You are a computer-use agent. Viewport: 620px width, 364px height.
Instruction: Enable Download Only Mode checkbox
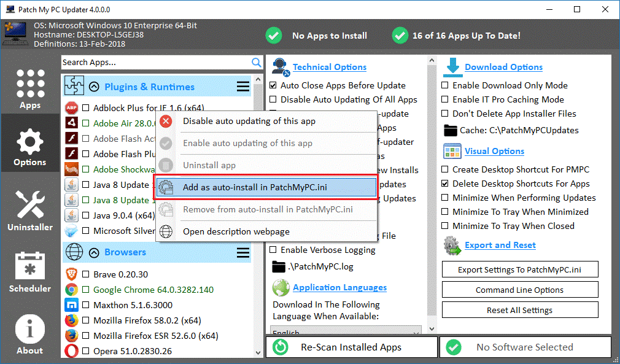click(445, 85)
